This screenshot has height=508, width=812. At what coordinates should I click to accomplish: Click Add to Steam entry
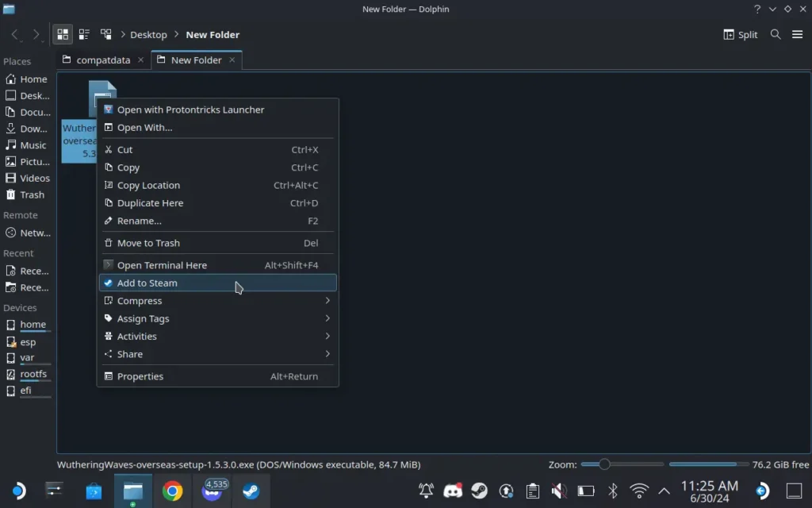(x=217, y=283)
